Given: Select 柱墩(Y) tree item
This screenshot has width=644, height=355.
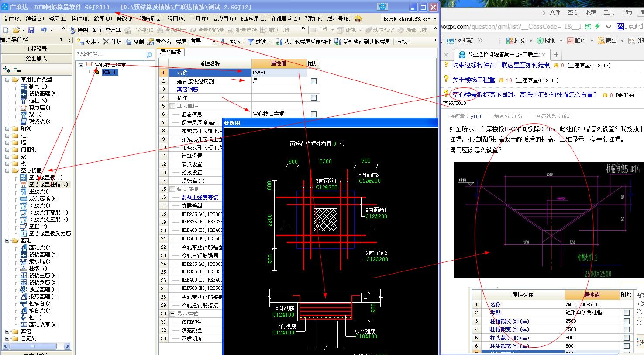Looking at the screenshot, I should 34,268.
